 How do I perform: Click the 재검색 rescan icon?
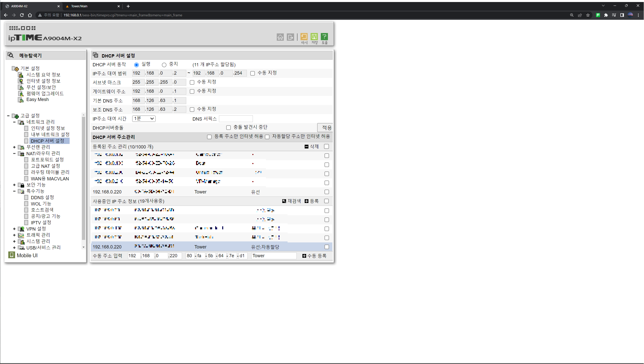284,201
